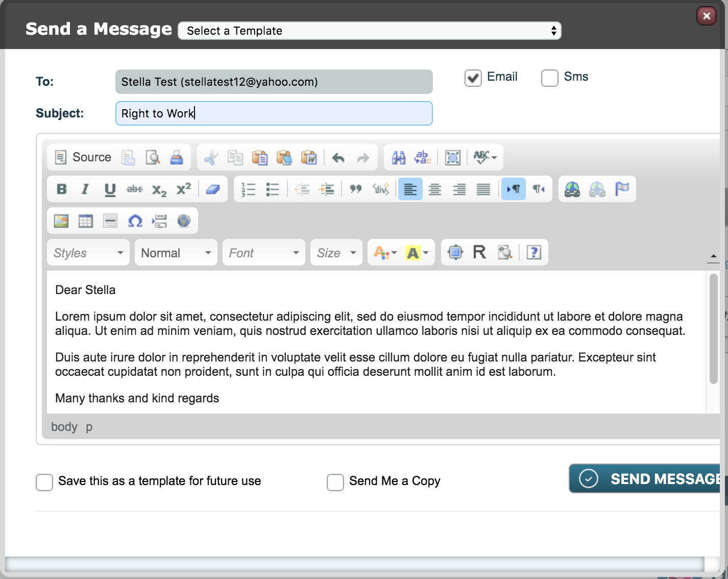
Task: Open the Text Color picker
Action: [385, 252]
